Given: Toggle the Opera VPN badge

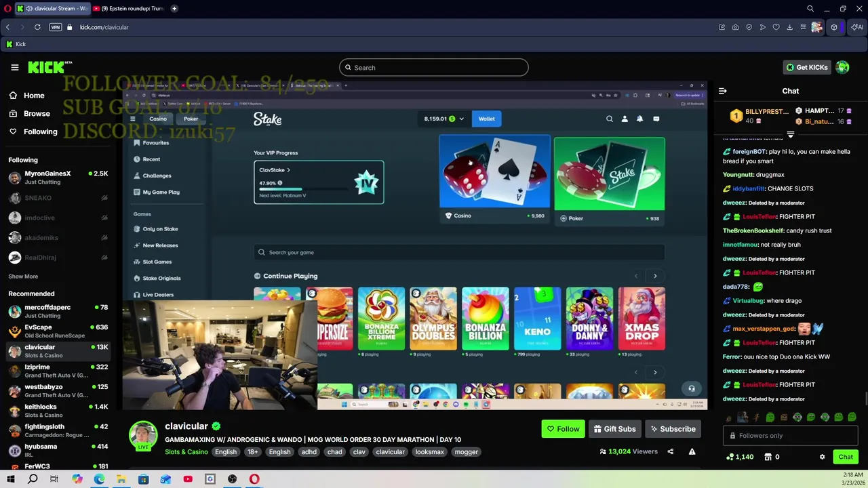Looking at the screenshot, I should 56,27.
